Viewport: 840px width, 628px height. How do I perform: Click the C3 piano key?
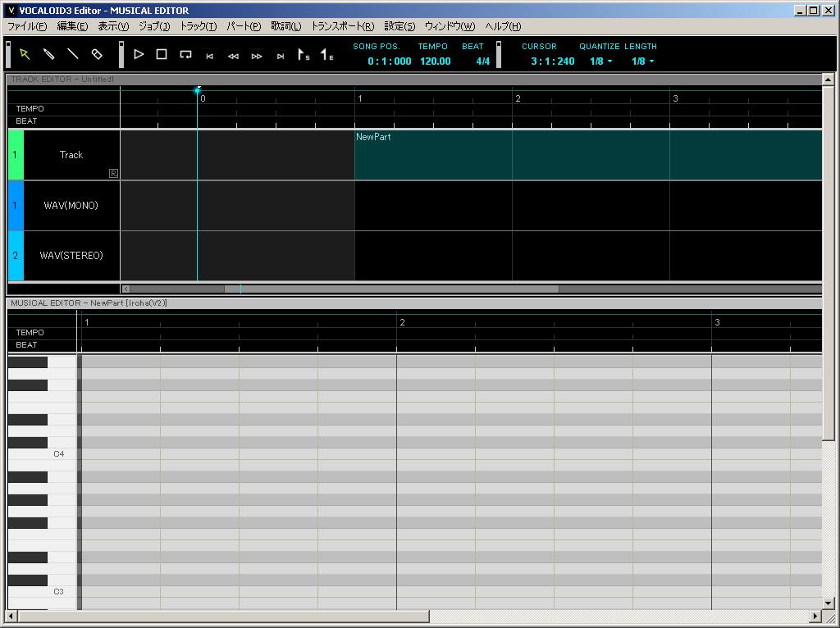(43, 592)
